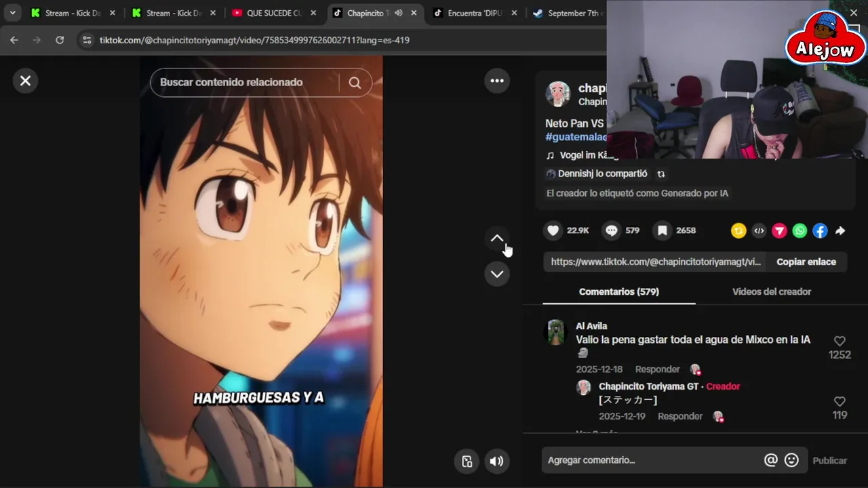Close the QUE SUCEDE CU tab
Viewport: 868px width, 488px height.
(314, 13)
